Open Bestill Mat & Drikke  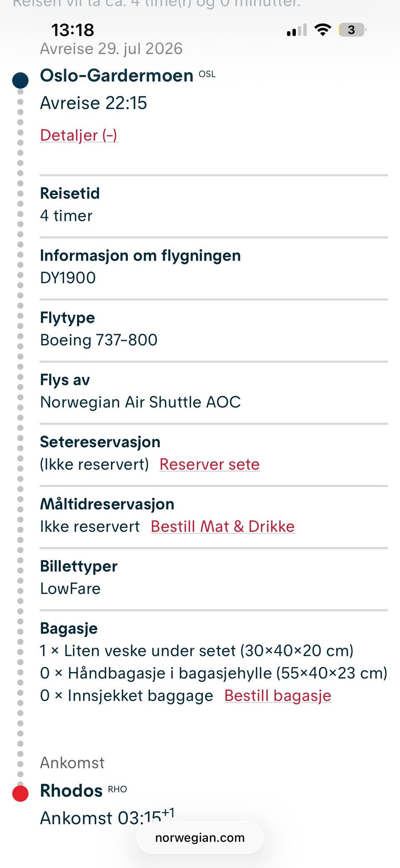222,526
